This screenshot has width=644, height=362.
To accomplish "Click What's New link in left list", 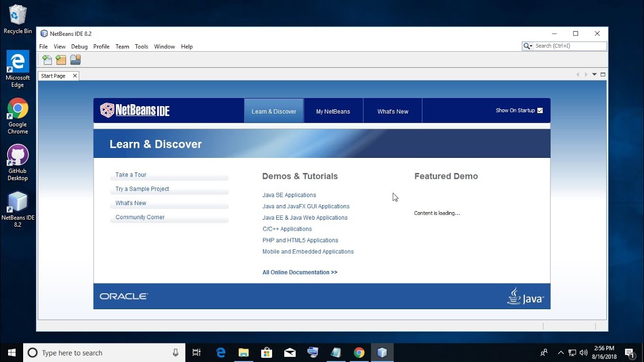I will pos(131,203).
